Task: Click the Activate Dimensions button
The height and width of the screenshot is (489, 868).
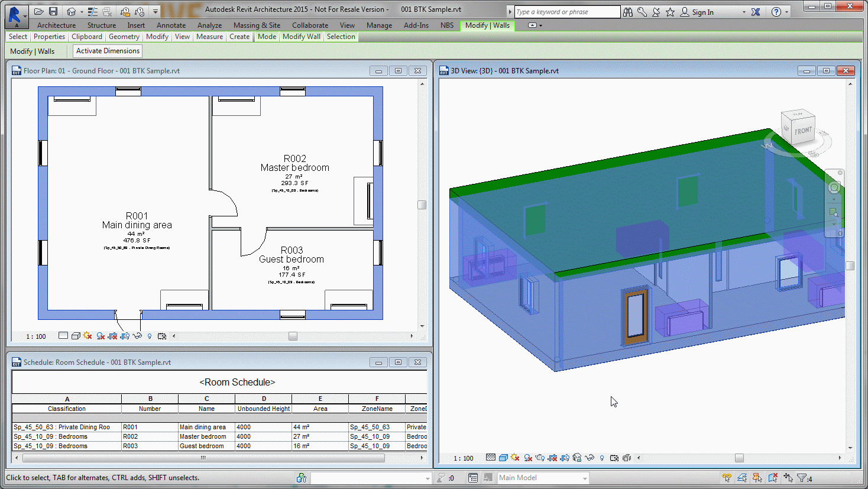Action: pos(108,51)
